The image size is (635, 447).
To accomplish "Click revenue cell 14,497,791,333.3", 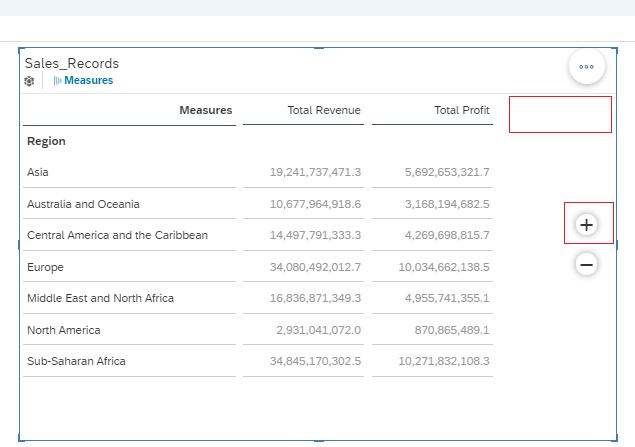I will tap(315, 235).
